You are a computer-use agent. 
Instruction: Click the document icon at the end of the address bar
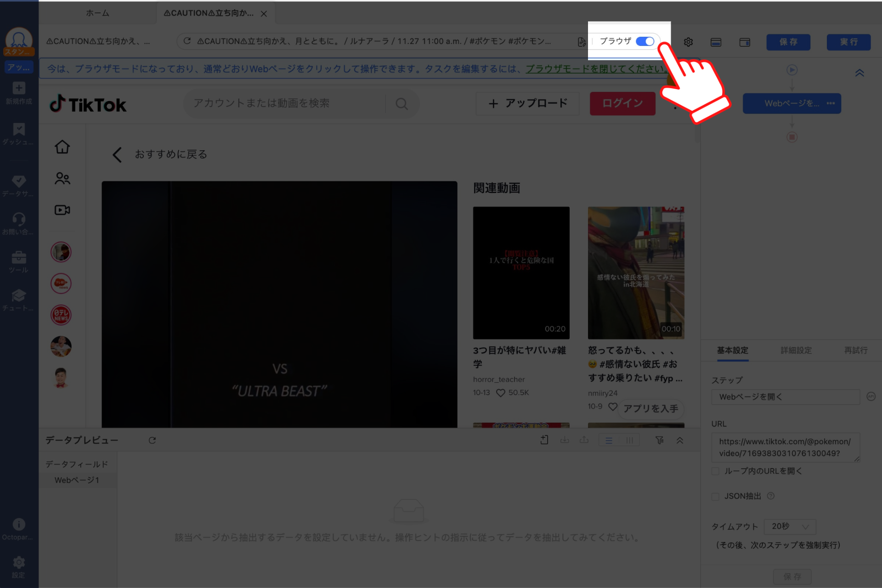click(x=582, y=42)
